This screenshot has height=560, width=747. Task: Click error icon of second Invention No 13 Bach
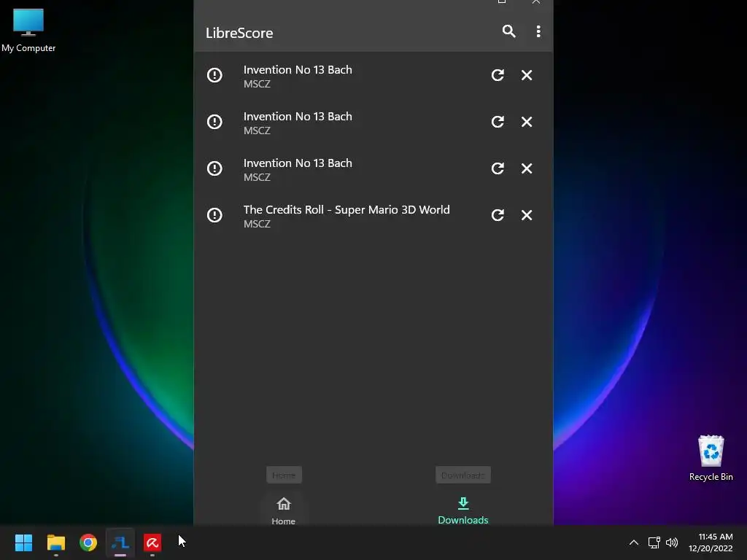coord(214,122)
